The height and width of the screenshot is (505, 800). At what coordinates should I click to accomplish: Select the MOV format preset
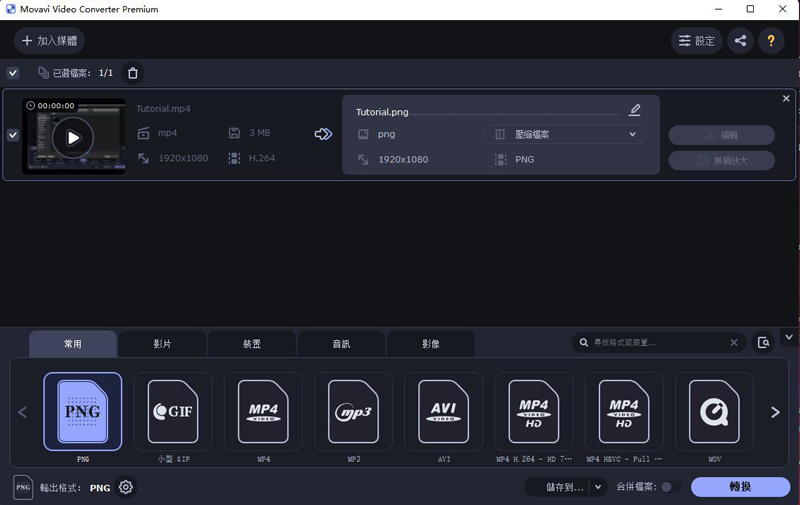714,412
